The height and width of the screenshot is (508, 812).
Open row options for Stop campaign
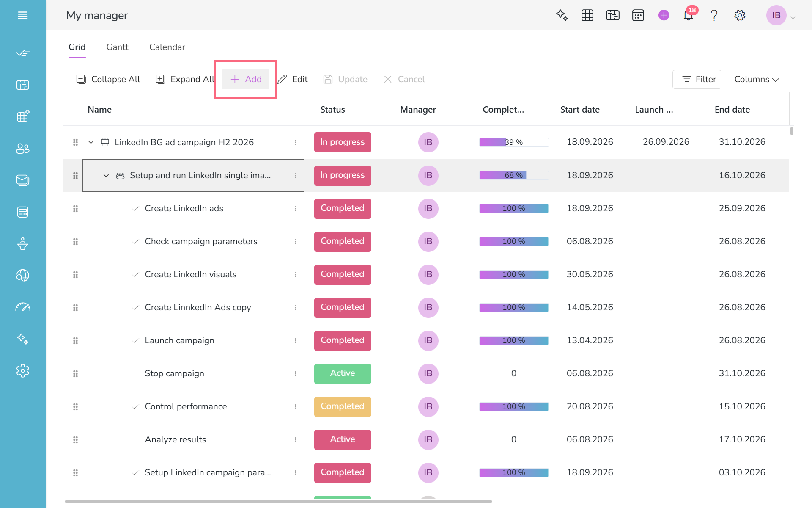[x=296, y=374]
